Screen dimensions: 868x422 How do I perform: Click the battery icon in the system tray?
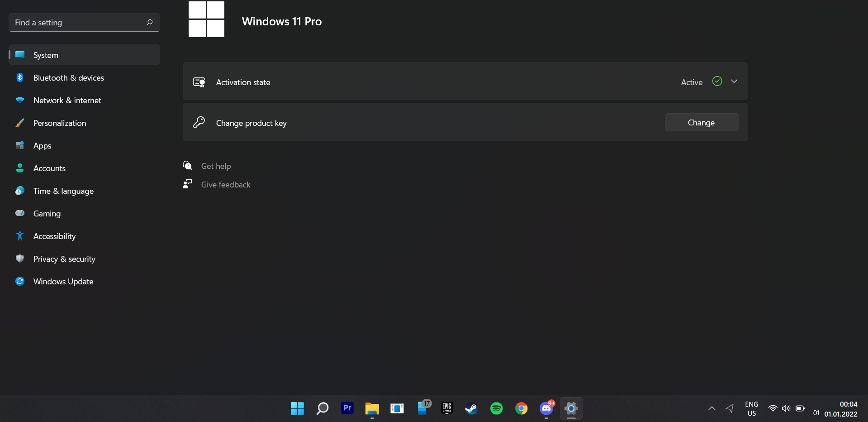(800, 408)
